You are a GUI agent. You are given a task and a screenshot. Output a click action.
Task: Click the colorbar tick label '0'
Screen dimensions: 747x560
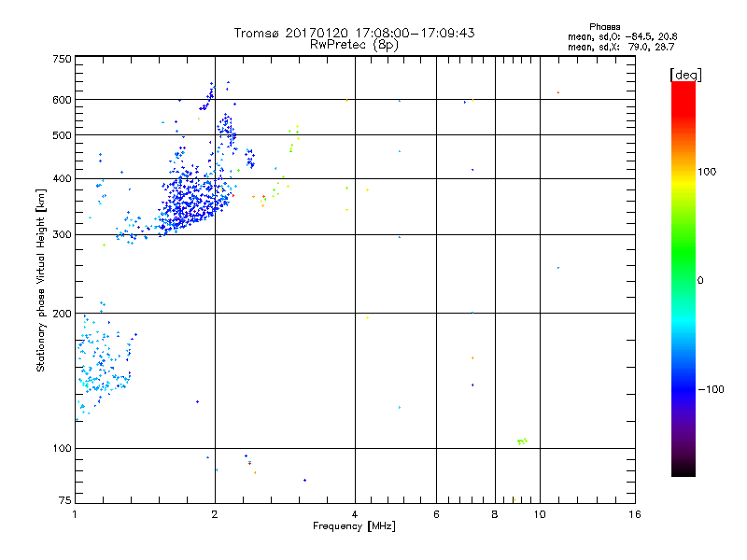700,281
